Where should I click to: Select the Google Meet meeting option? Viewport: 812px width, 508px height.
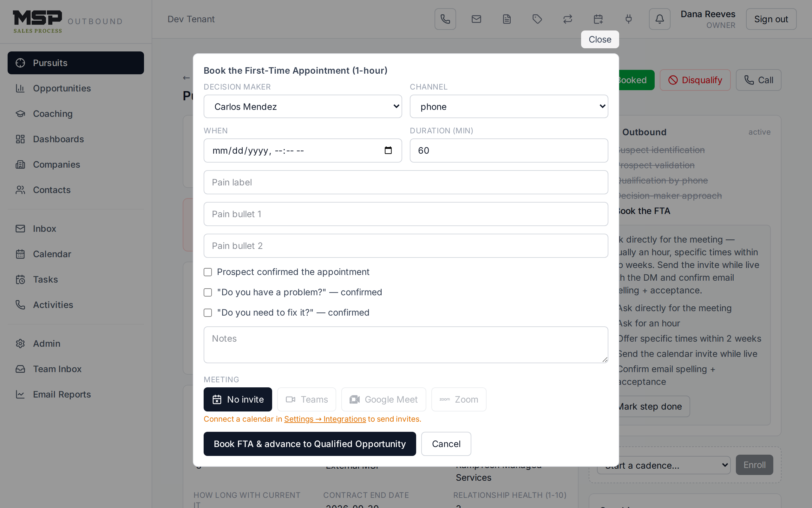pos(383,399)
